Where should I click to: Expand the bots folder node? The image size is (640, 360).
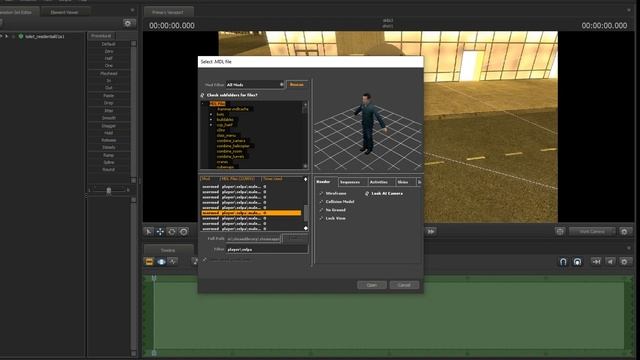211,114
